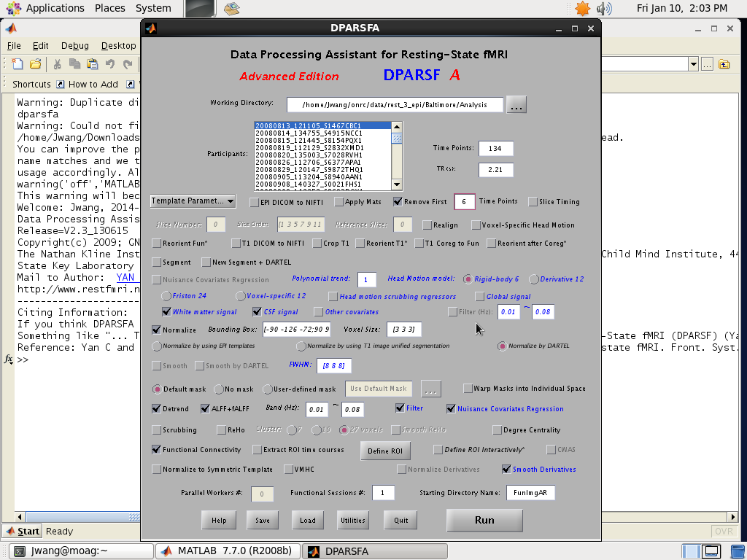Browse for the Working Directory via ... button
The image size is (747, 560).
click(x=516, y=105)
